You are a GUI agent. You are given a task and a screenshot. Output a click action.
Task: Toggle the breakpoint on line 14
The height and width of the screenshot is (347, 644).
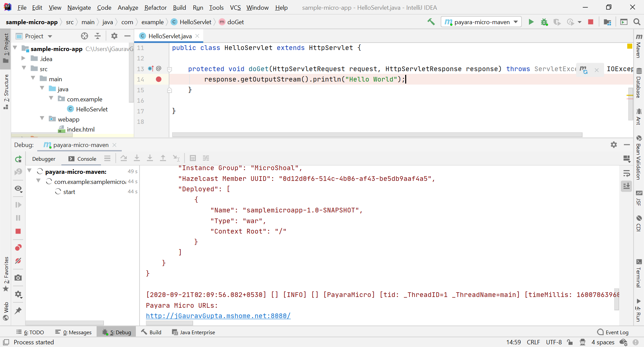click(159, 79)
